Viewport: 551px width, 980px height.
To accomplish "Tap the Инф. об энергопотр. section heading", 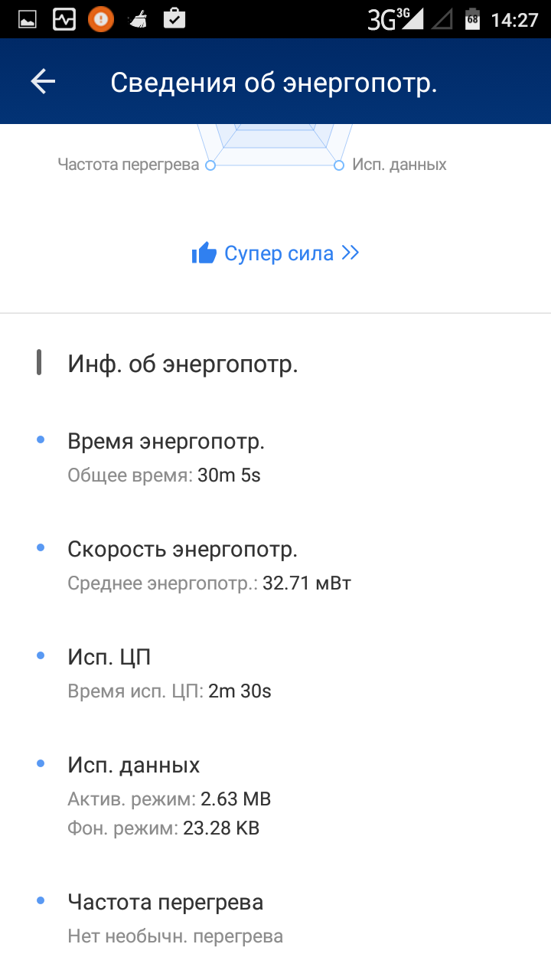I will pyautogui.click(x=183, y=364).
